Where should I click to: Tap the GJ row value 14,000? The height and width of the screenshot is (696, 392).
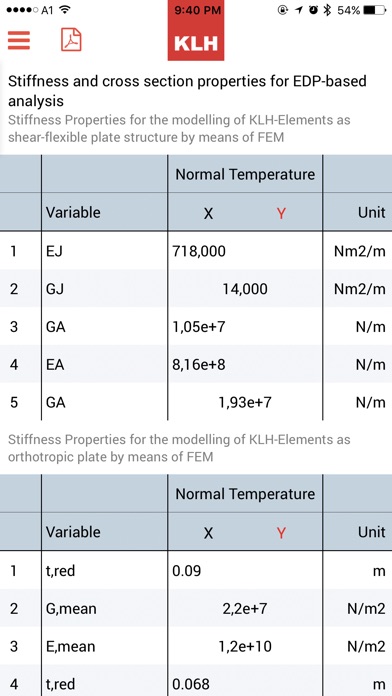tap(245, 289)
